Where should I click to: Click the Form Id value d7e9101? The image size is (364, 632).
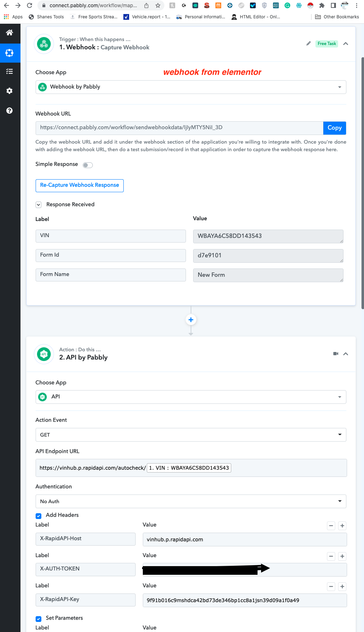pyautogui.click(x=268, y=256)
